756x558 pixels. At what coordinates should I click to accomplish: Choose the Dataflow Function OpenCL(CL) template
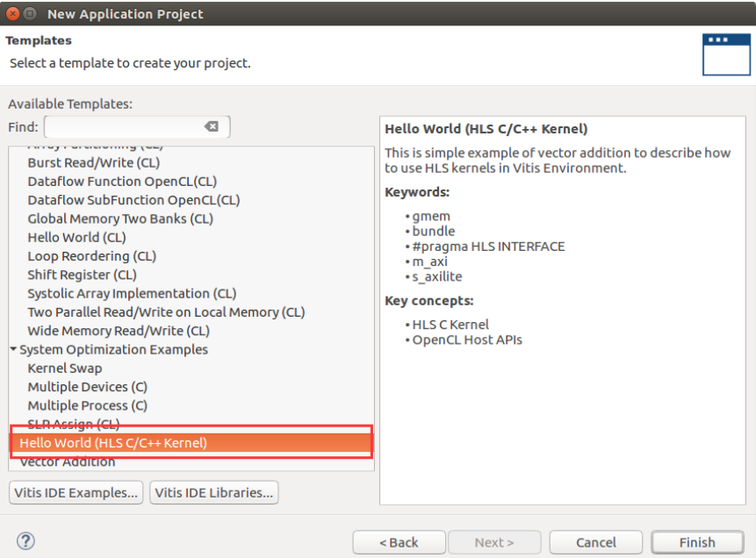pos(122,182)
